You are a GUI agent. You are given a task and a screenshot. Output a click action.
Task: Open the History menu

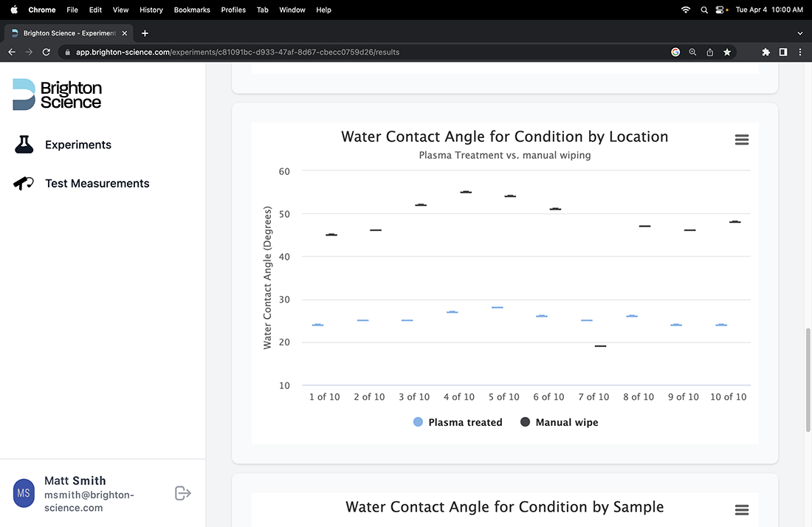click(151, 10)
